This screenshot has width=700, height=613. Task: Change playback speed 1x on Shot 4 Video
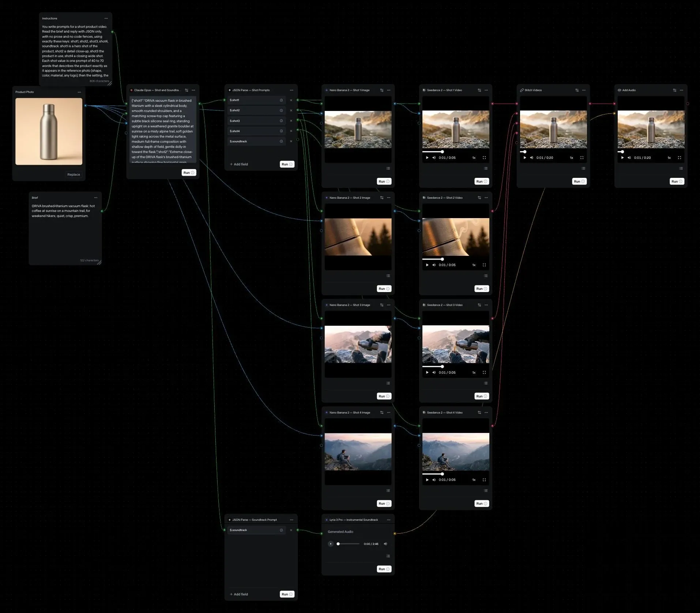click(474, 480)
